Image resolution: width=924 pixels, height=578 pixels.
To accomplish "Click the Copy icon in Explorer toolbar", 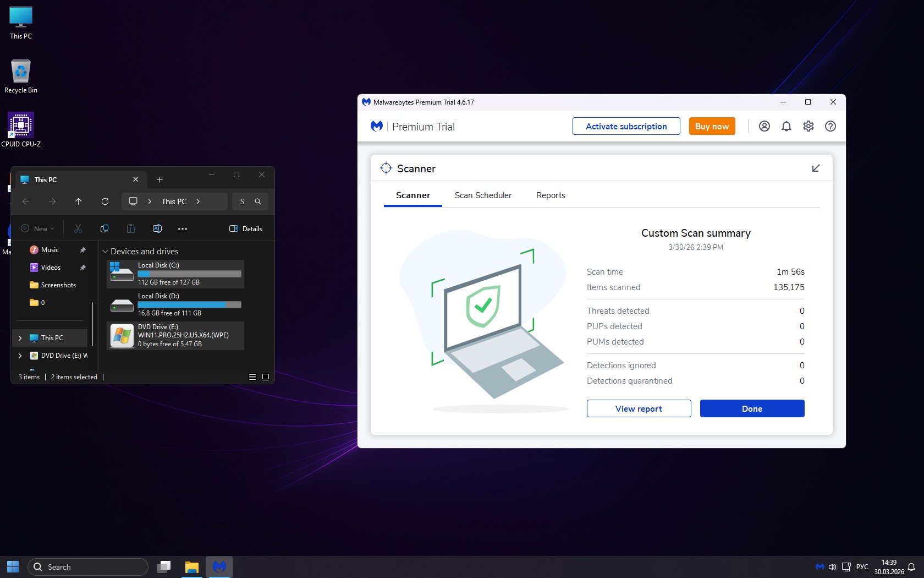I will [x=105, y=228].
